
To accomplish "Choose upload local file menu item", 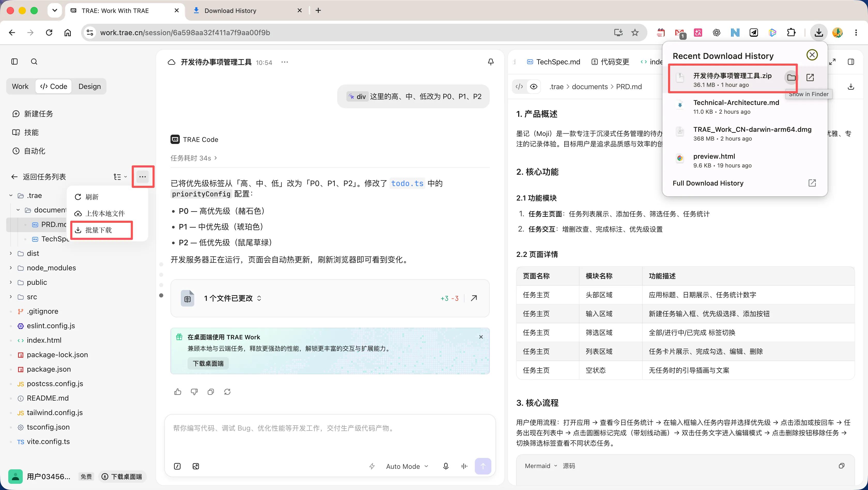I will click(x=108, y=213).
